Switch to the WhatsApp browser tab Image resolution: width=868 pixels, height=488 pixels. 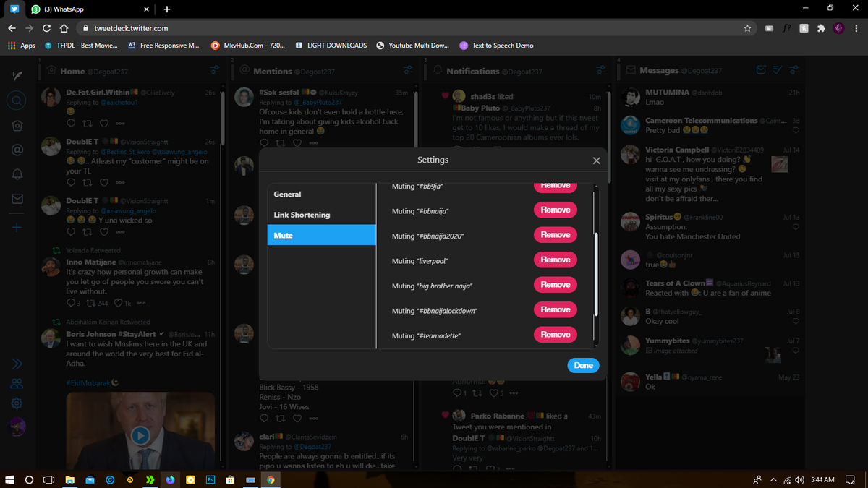pyautogui.click(x=91, y=9)
